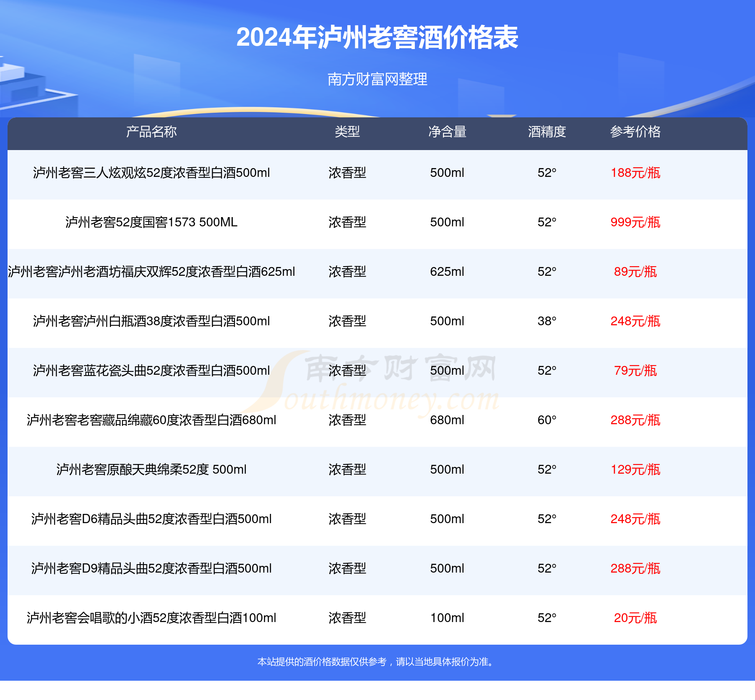Click the price 79元/瓶
The image size is (755, 700).
pos(635,371)
